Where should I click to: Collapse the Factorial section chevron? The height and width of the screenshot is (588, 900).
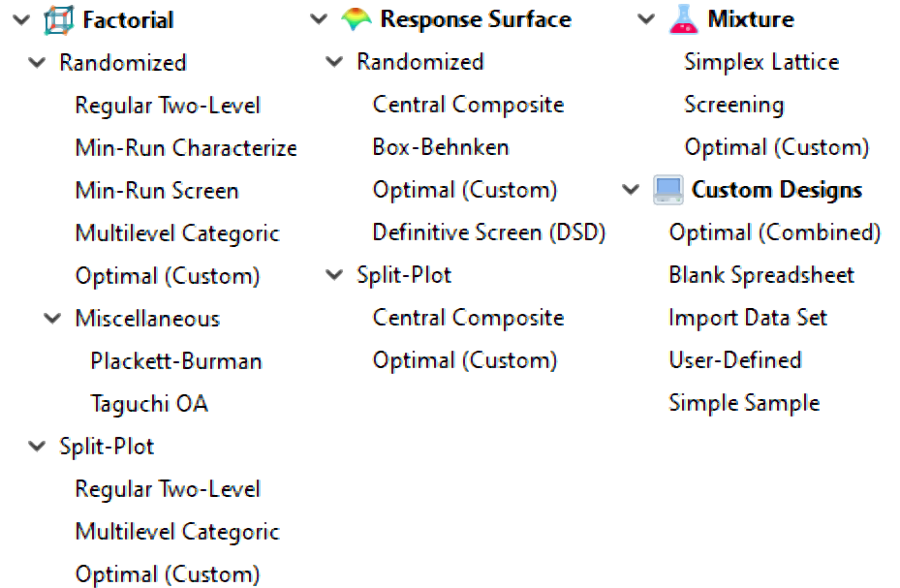(x=21, y=20)
